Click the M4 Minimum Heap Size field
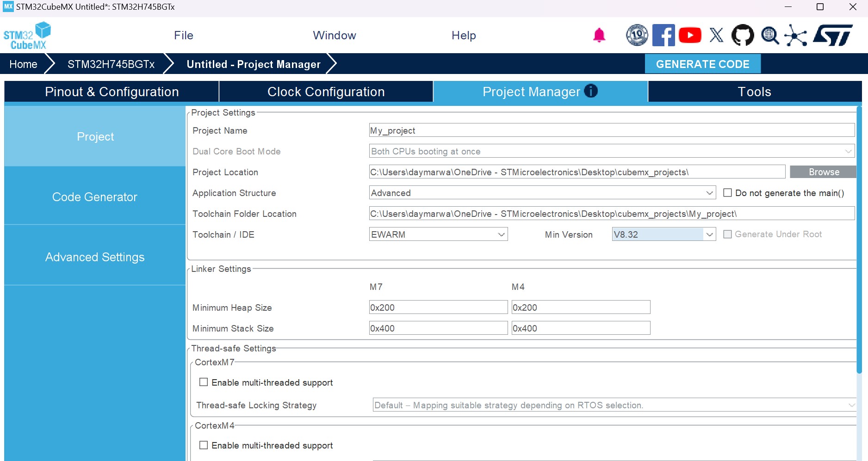Viewport: 868px width, 461px height. tap(581, 307)
